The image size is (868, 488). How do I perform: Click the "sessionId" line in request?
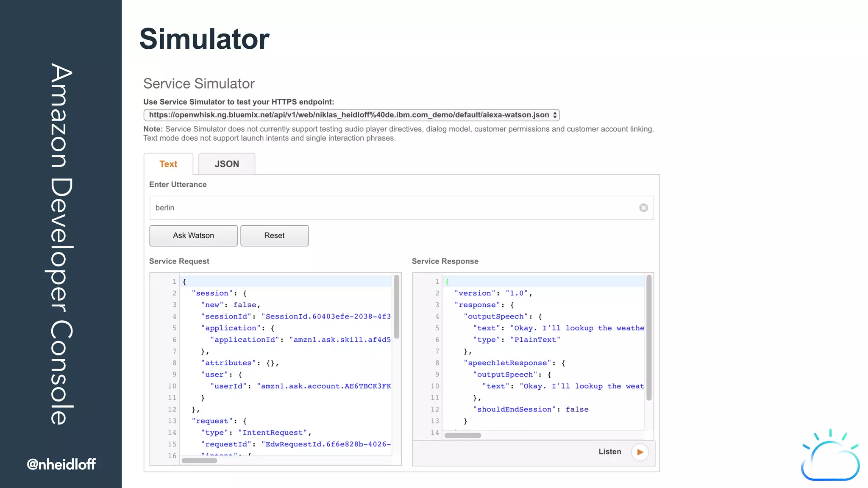click(295, 316)
